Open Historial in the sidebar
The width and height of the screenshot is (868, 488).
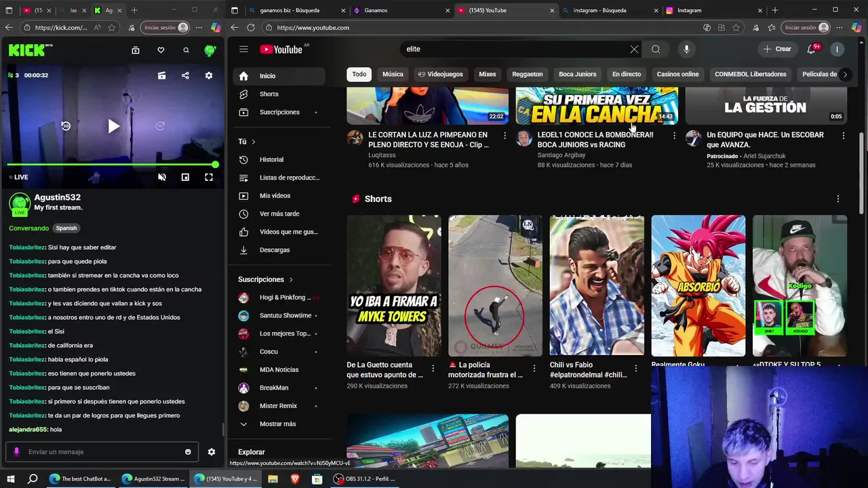pos(280,159)
